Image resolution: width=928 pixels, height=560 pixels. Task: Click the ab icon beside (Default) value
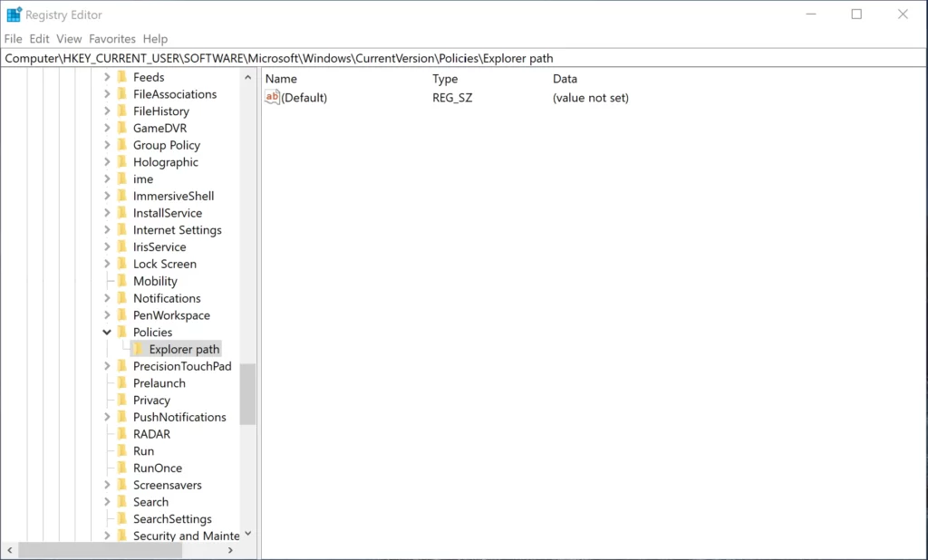click(x=271, y=97)
